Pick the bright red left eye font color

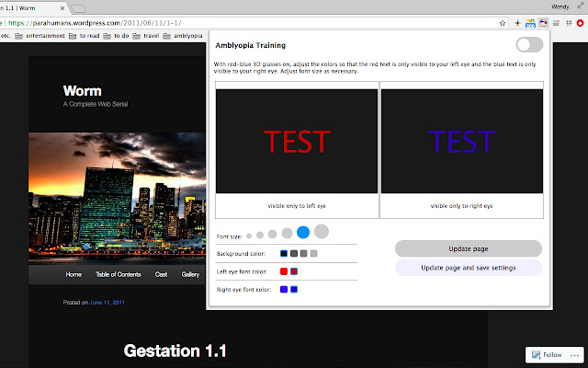point(284,271)
